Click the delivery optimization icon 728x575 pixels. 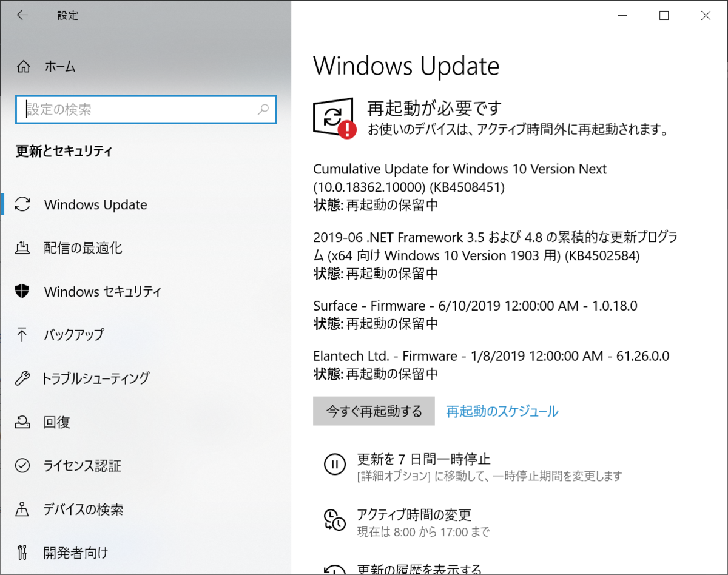pos(22,247)
